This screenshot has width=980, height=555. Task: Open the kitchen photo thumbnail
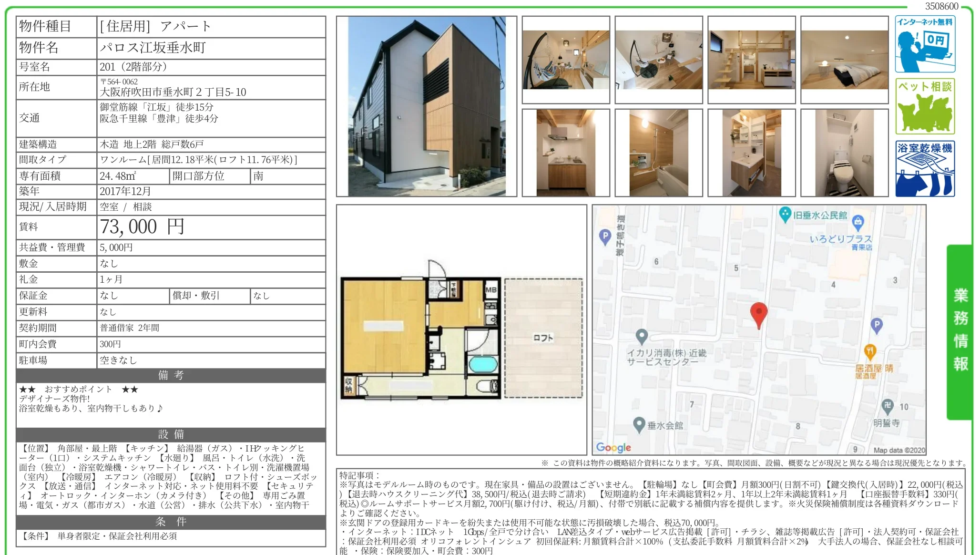[565, 153]
